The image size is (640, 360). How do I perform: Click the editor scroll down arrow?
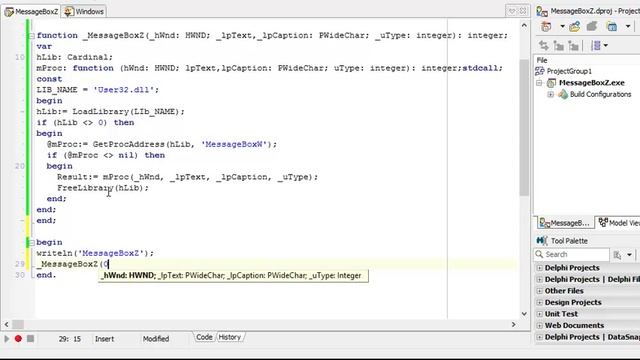click(x=524, y=313)
